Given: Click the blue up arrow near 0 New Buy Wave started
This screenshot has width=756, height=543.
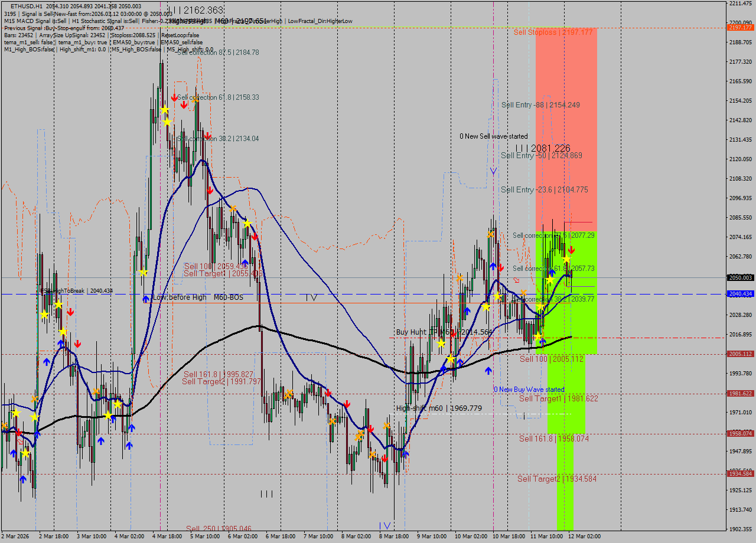Looking at the screenshot, I should (488, 371).
